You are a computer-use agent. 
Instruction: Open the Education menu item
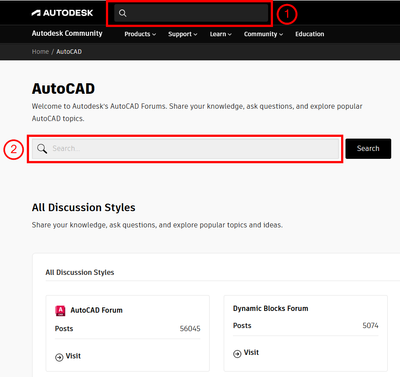pyautogui.click(x=309, y=34)
